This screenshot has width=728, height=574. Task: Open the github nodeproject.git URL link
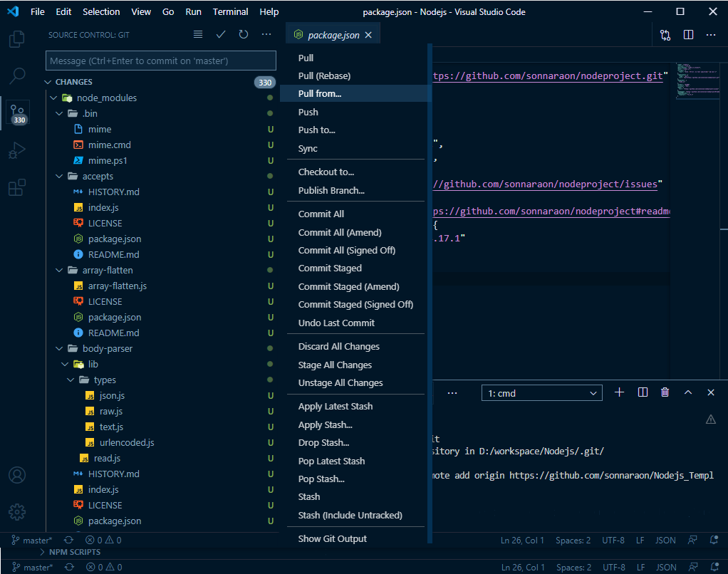coord(548,76)
